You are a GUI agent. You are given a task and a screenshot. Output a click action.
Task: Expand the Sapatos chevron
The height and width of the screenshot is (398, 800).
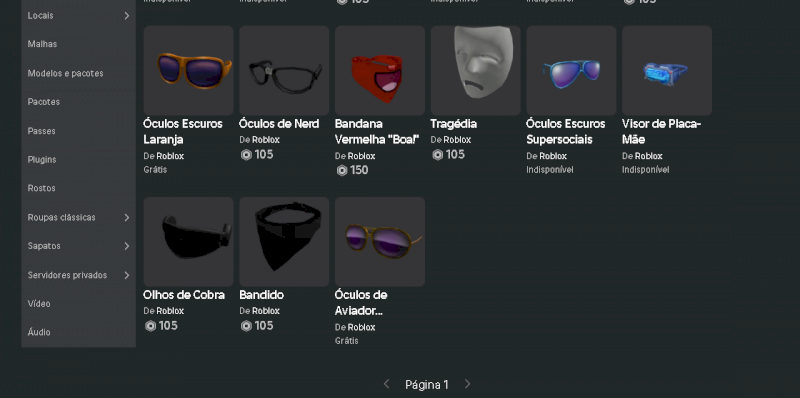pos(127,246)
